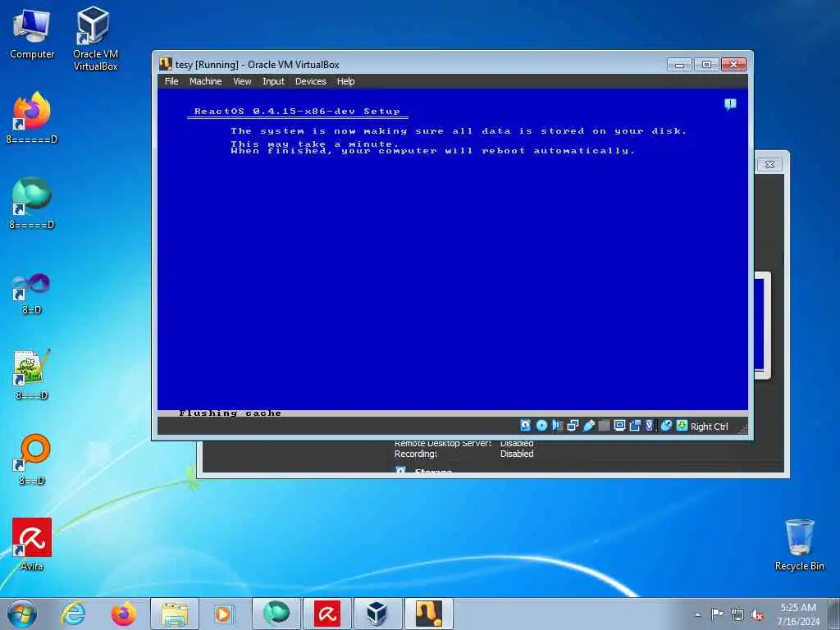Open Windows Media Player from the taskbar
The height and width of the screenshot is (630, 840).
223,614
